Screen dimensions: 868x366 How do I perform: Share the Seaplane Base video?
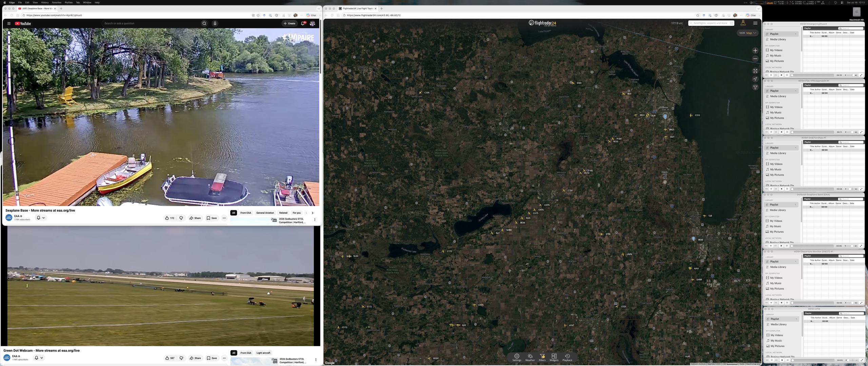[x=195, y=218]
